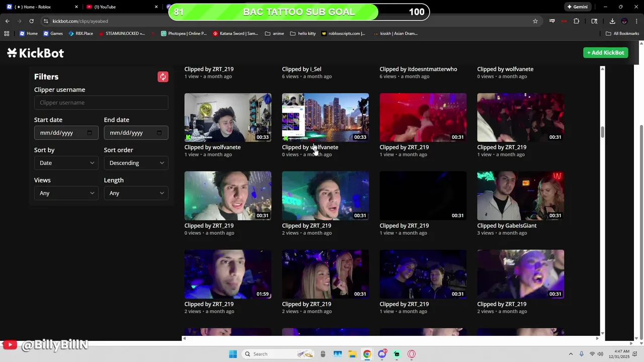Open the Games bookmark
Image resolution: width=644 pixels, height=362 pixels.
click(x=53, y=34)
